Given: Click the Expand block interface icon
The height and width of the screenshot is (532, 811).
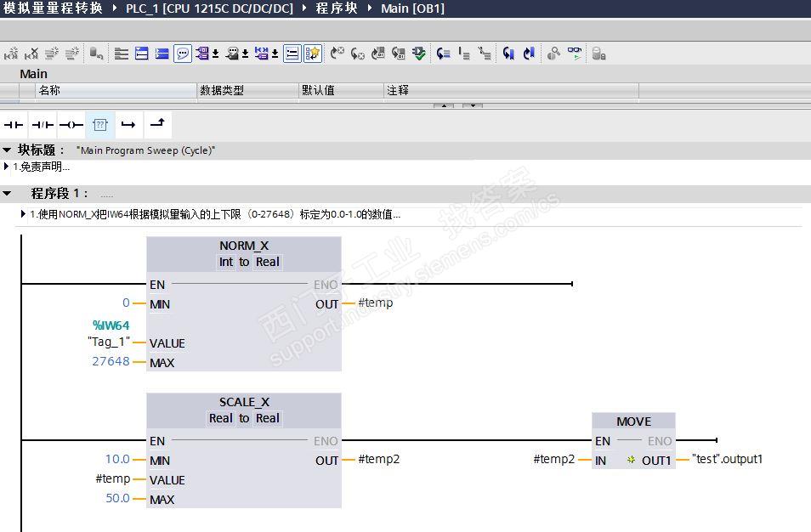Looking at the screenshot, I should pyautogui.click(x=122, y=54).
